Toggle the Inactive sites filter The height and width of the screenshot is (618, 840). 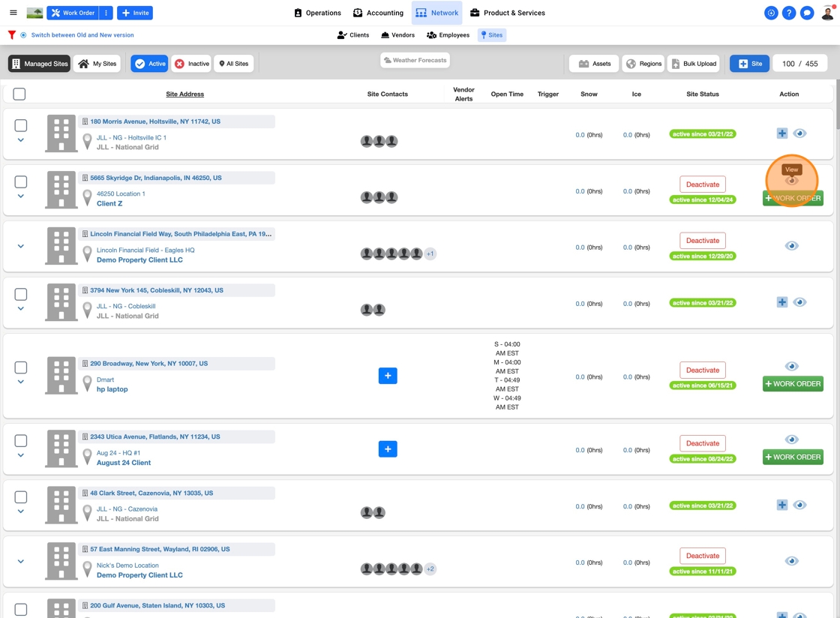pyautogui.click(x=192, y=64)
